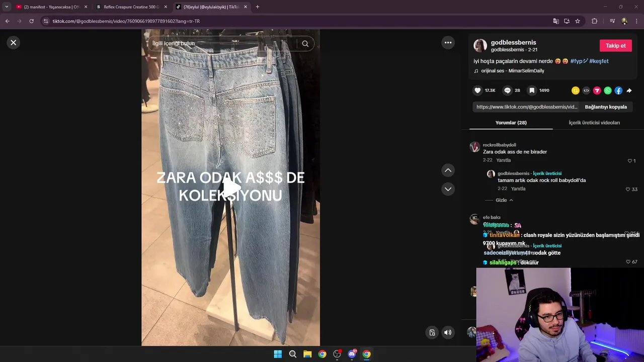Follow the creator with 'Takip et' button
Screen dimensions: 644x362
click(615, 46)
